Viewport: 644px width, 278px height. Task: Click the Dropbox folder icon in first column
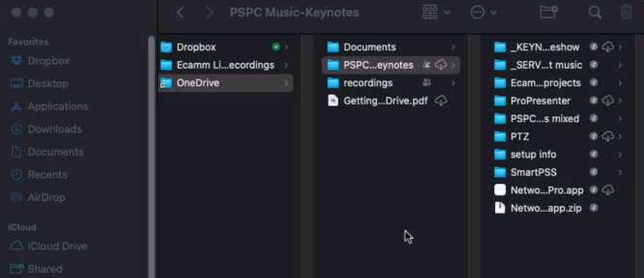click(x=166, y=47)
